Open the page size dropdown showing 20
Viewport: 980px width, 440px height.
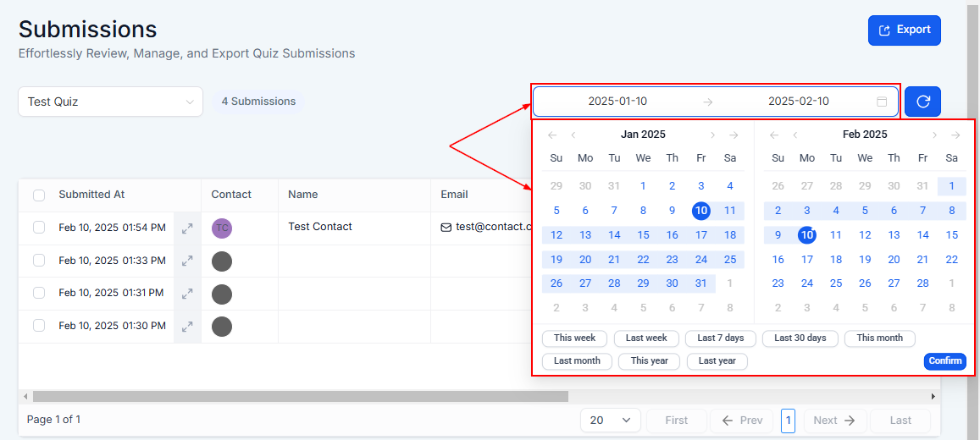tap(611, 420)
